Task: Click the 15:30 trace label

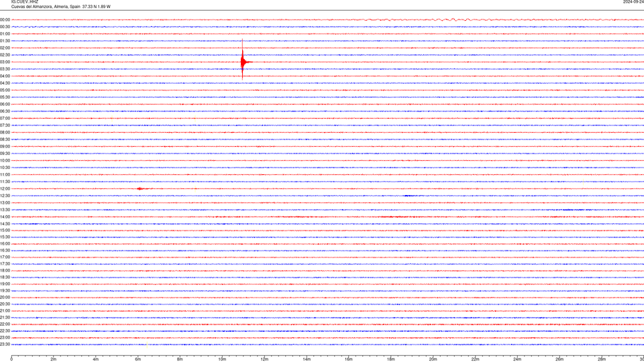Action: pos(5,237)
